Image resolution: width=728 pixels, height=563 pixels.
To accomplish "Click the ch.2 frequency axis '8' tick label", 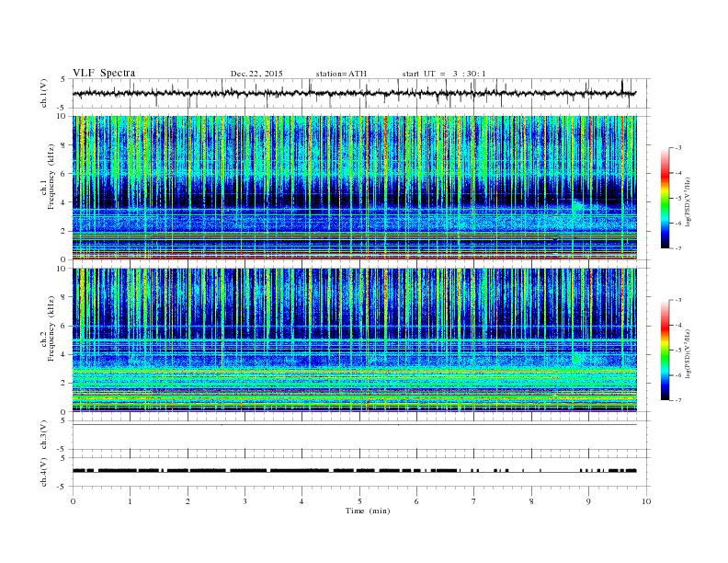I will (x=64, y=297).
